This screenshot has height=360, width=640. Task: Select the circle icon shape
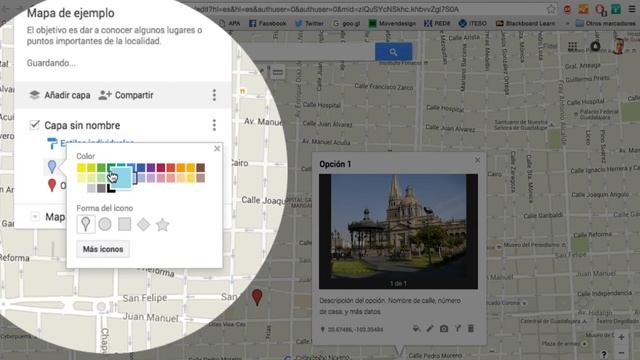pos(105,224)
